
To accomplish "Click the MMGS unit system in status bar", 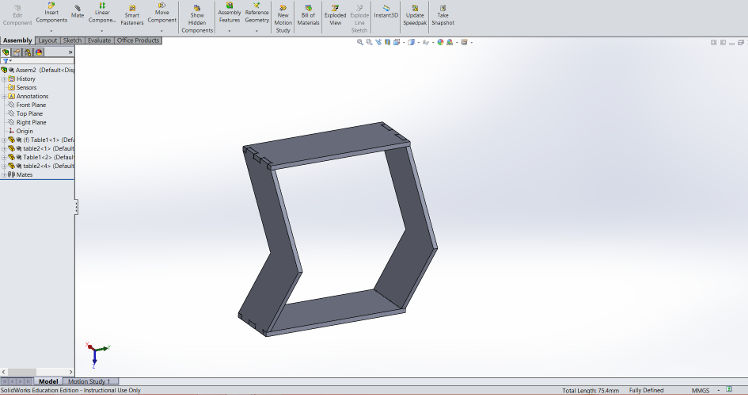I will pos(700,390).
